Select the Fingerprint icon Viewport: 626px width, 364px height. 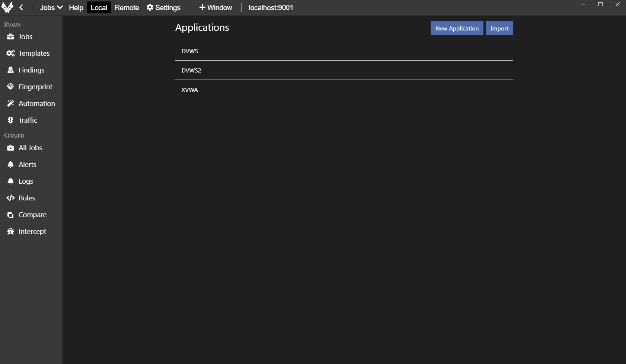point(10,87)
